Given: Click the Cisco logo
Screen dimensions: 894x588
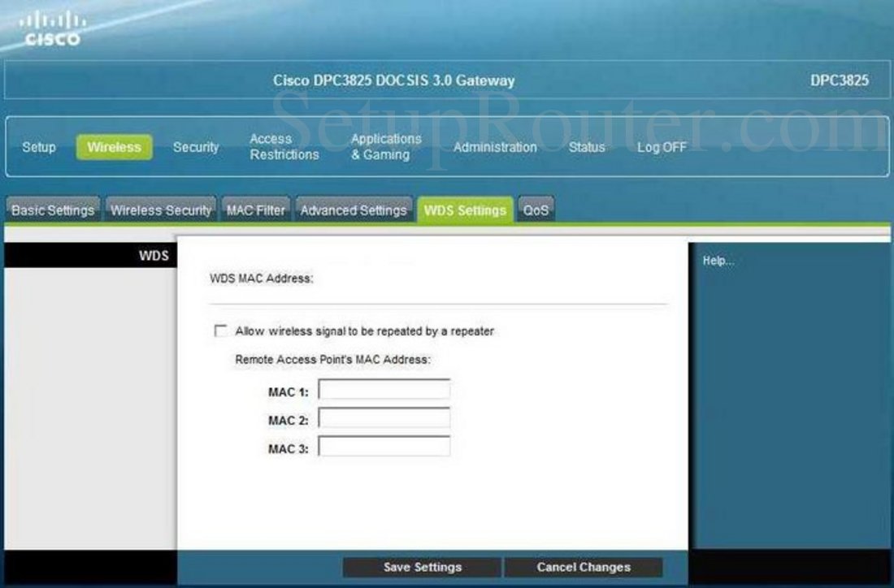Looking at the screenshot, I should [x=50, y=28].
